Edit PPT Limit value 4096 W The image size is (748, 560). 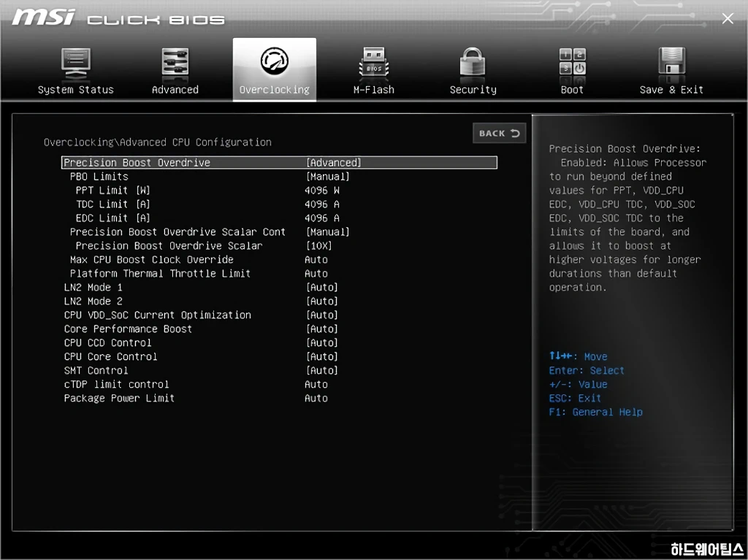322,191
